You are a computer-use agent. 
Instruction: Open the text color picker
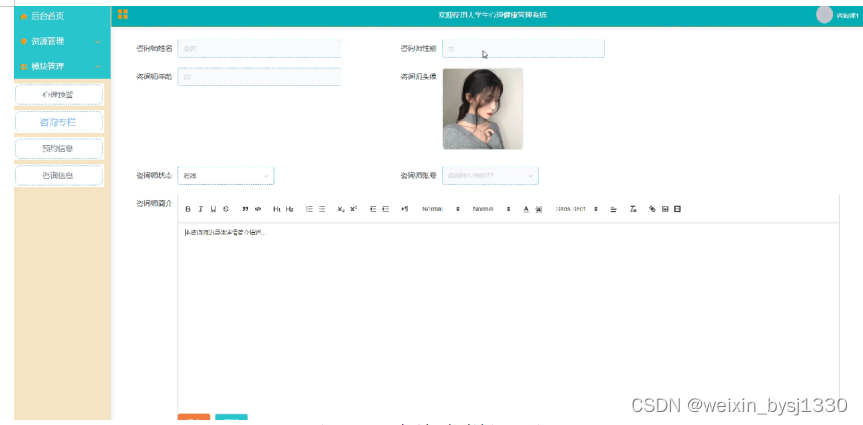[x=526, y=209]
